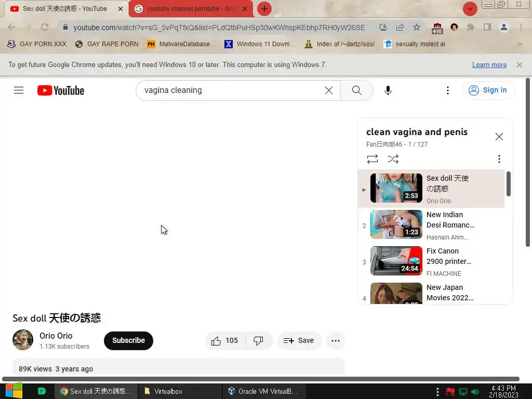Screen dimensions: 532x399
Task: Open the green app on the taskbar
Action: (x=42, y=391)
